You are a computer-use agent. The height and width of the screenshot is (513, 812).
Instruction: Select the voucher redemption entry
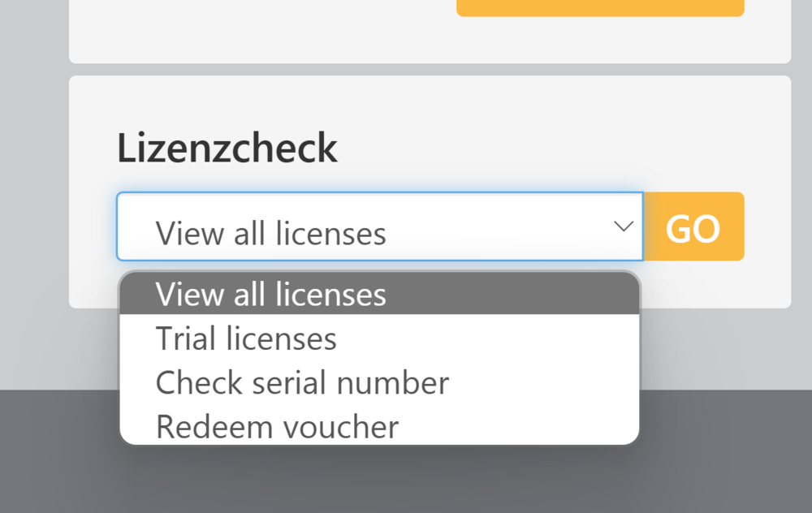tap(277, 426)
